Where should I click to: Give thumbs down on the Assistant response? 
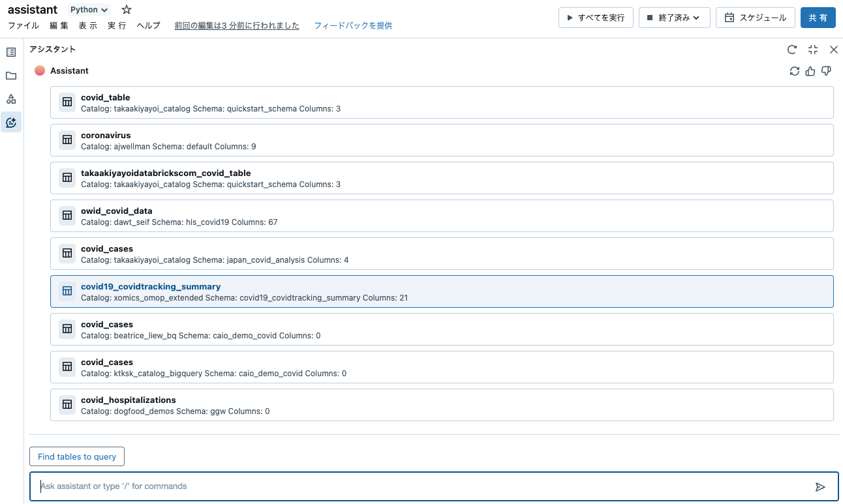tap(826, 70)
